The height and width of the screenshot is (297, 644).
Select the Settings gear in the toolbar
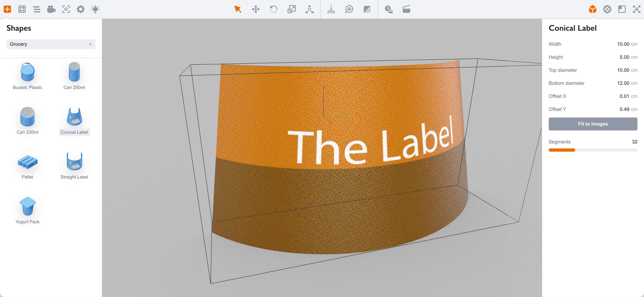(x=80, y=9)
